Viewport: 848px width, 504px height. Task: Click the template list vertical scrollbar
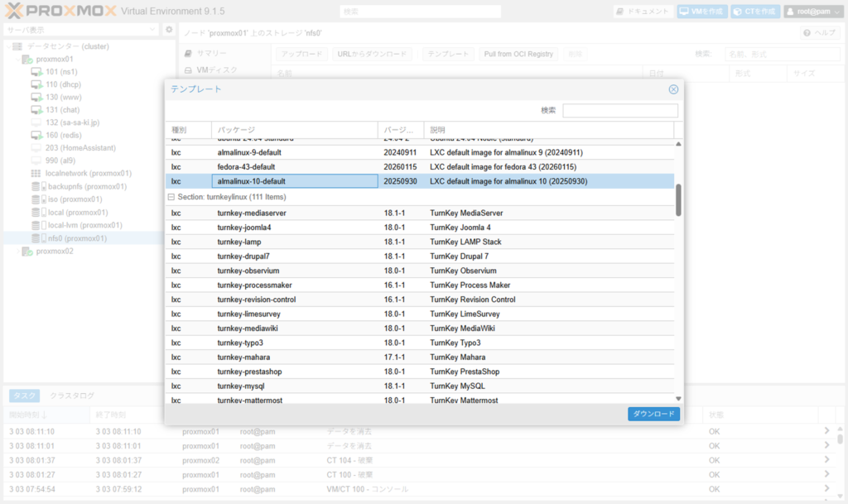(678, 200)
